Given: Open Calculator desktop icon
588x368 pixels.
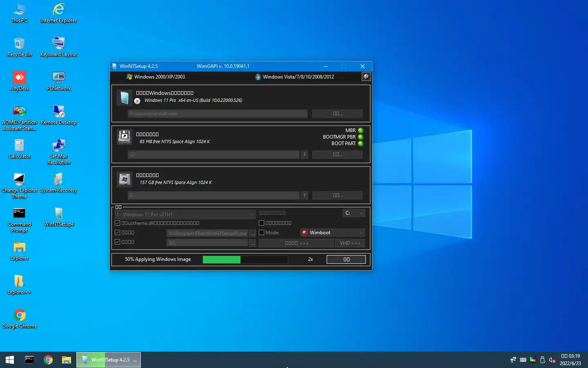Looking at the screenshot, I should (x=19, y=149).
